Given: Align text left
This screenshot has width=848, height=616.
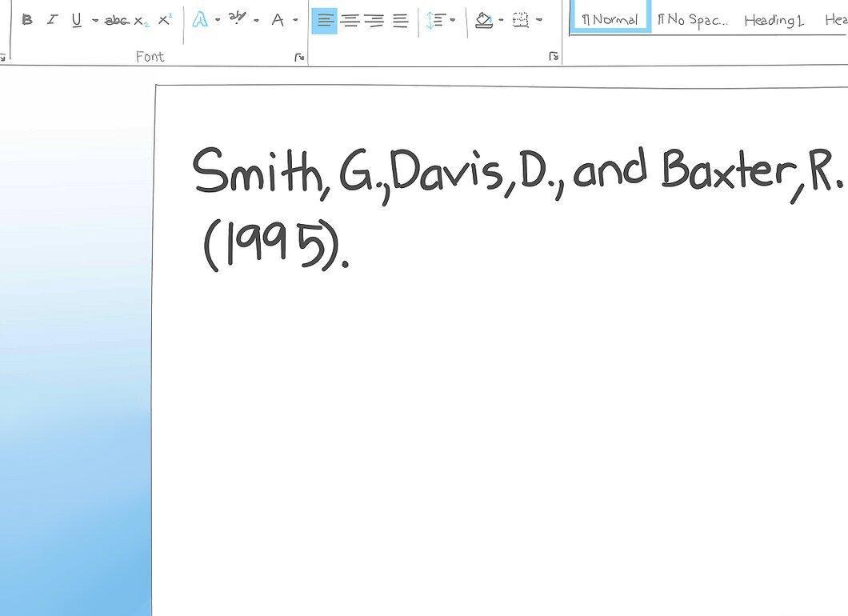Looking at the screenshot, I should coord(325,21).
